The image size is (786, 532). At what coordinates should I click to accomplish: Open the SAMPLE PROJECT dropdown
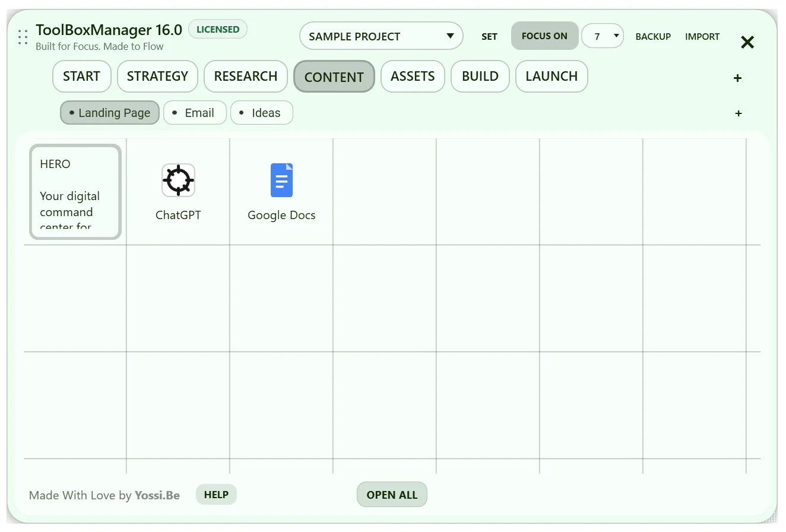(x=381, y=36)
